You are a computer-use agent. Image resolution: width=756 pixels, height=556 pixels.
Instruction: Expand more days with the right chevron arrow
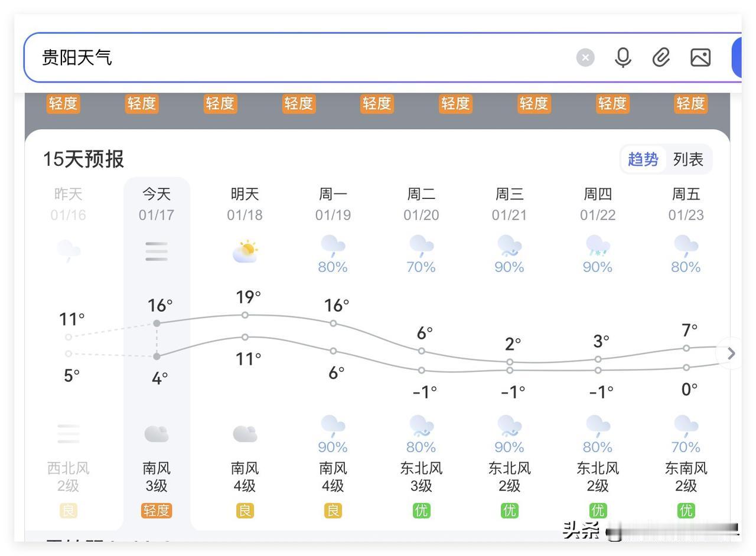click(x=731, y=353)
